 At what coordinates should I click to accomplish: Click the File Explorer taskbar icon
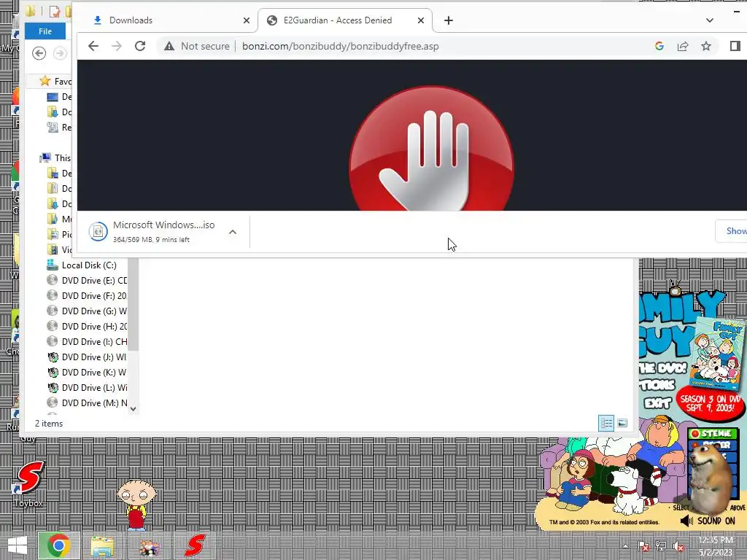coord(102,546)
